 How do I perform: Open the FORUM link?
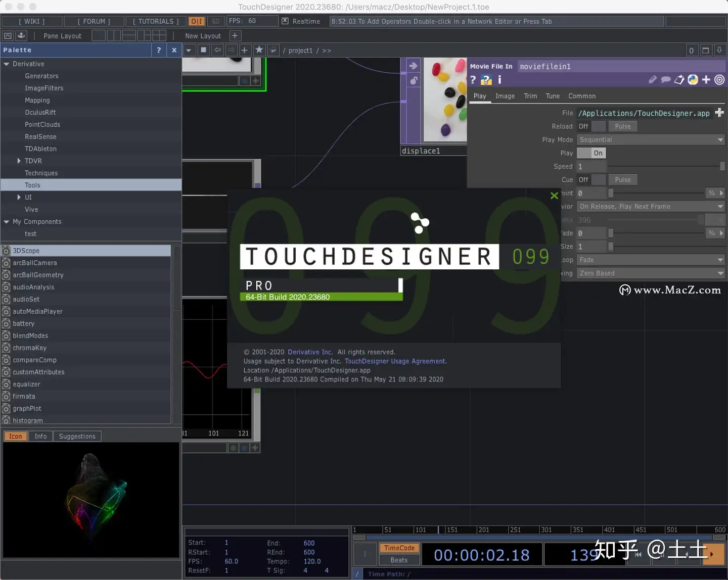[x=94, y=21]
